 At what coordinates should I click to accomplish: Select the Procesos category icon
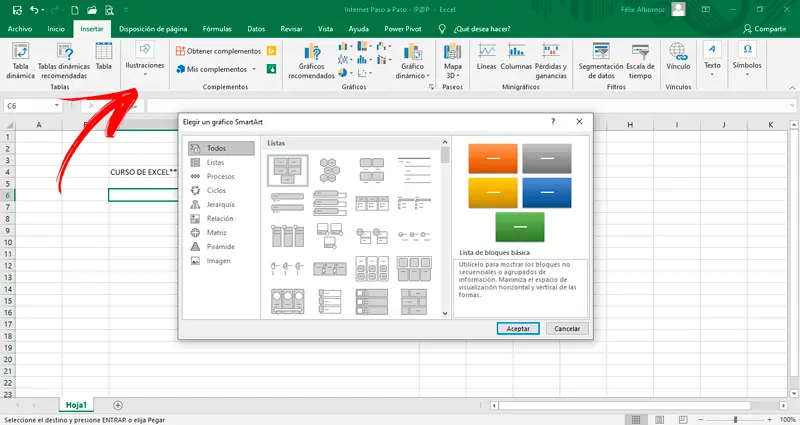pos(195,176)
